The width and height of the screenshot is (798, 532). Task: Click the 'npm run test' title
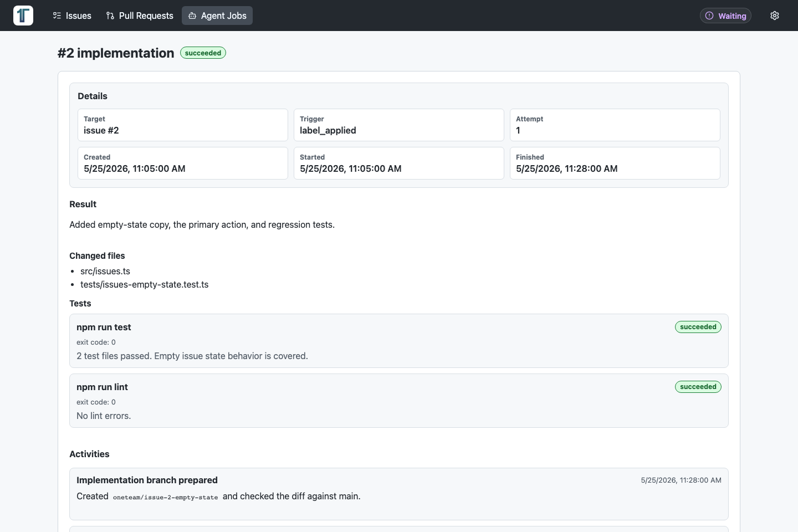[x=104, y=327]
